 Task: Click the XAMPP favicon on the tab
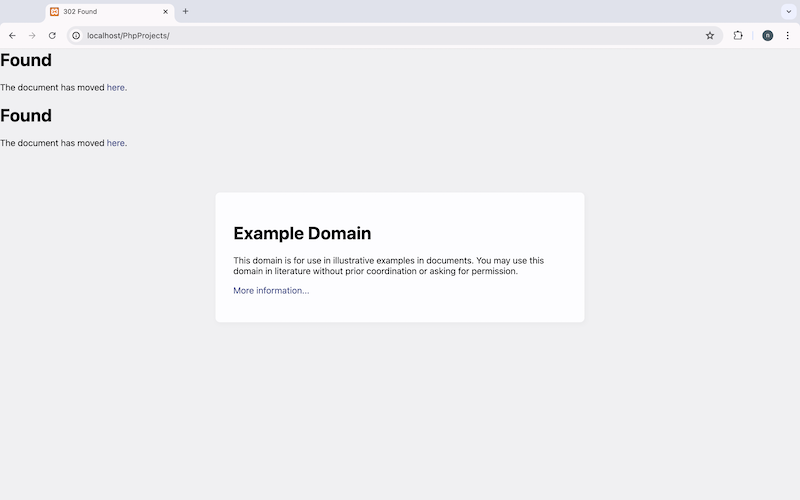click(x=55, y=11)
